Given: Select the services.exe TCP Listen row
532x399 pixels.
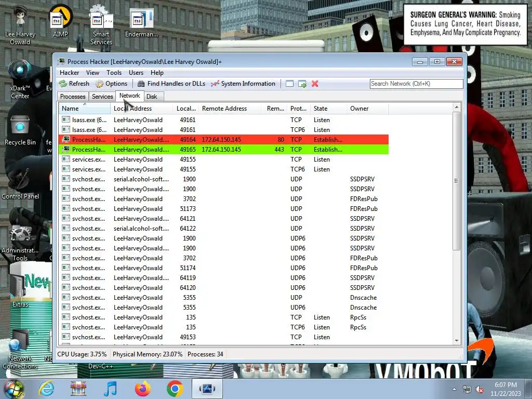Looking at the screenshot, I should [x=223, y=159].
